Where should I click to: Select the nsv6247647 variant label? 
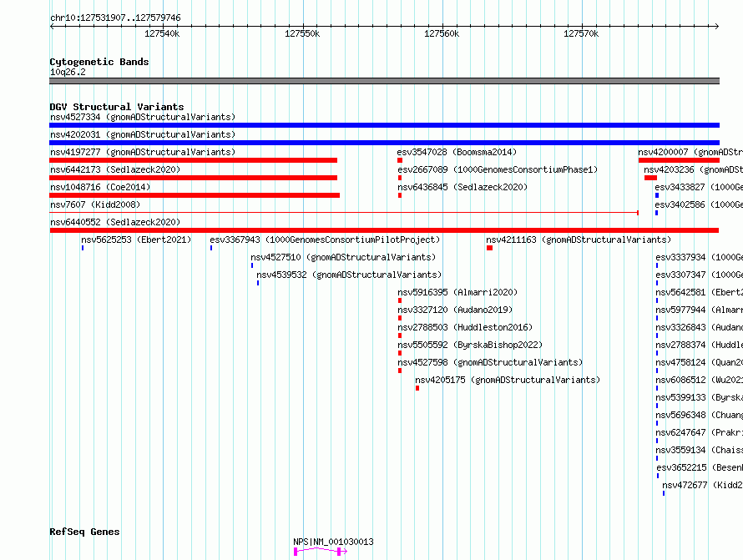click(x=700, y=432)
